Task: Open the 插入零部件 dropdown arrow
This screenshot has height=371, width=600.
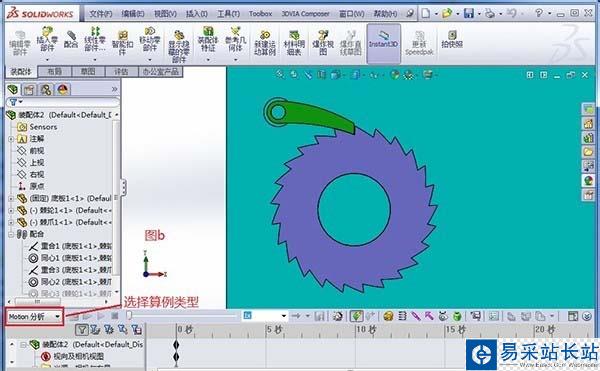Action: point(47,60)
